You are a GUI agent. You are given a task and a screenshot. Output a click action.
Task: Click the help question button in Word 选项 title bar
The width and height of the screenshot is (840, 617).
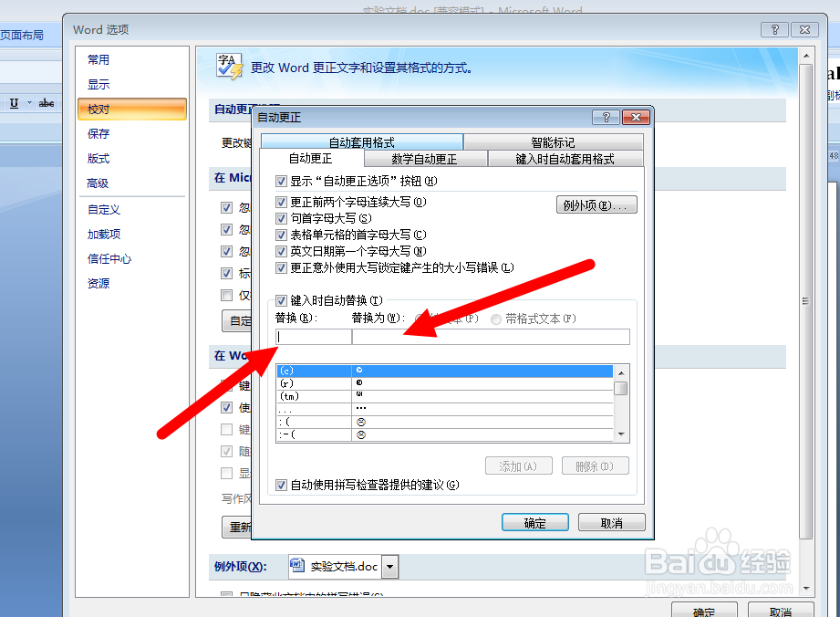774,29
